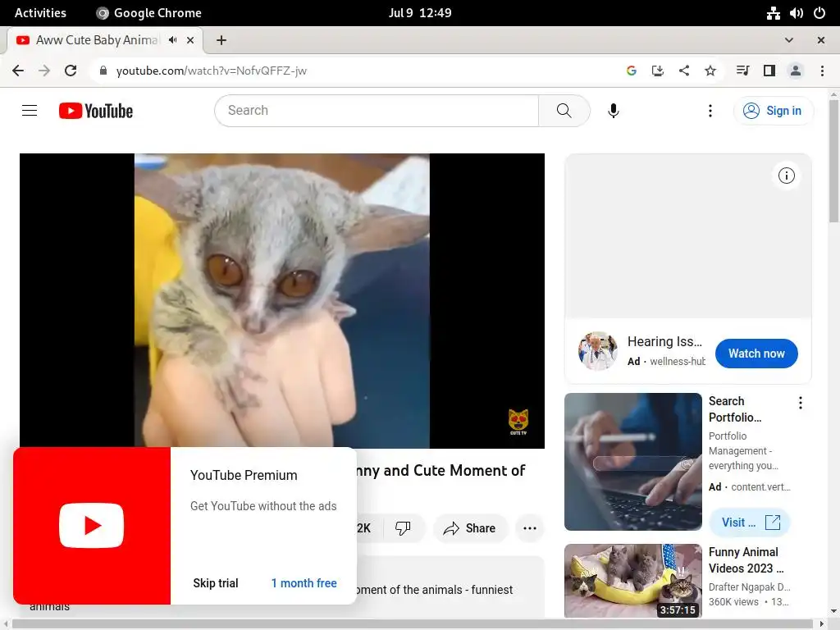Viewport: 840px width, 630px height.
Task: Reload the YouTube page
Action: [71, 71]
